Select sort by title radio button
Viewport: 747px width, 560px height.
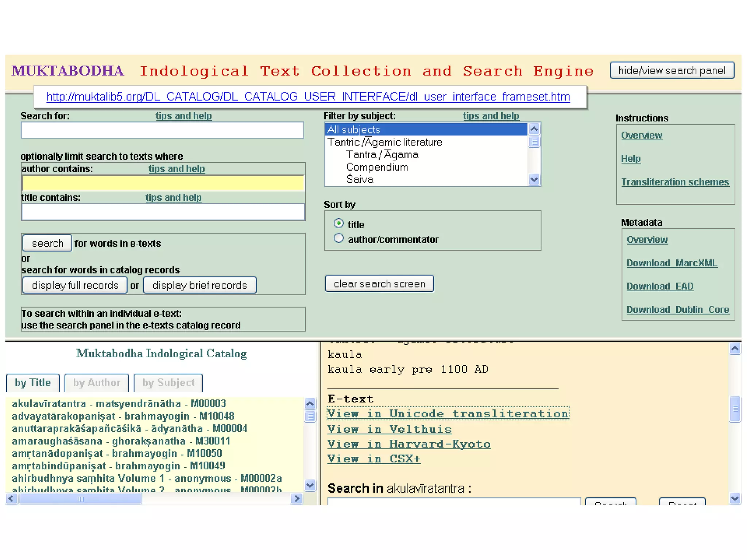tap(338, 223)
